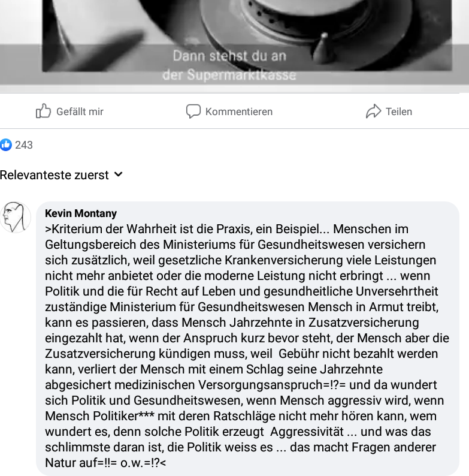Click the Teilen share arrow icon

point(373,111)
